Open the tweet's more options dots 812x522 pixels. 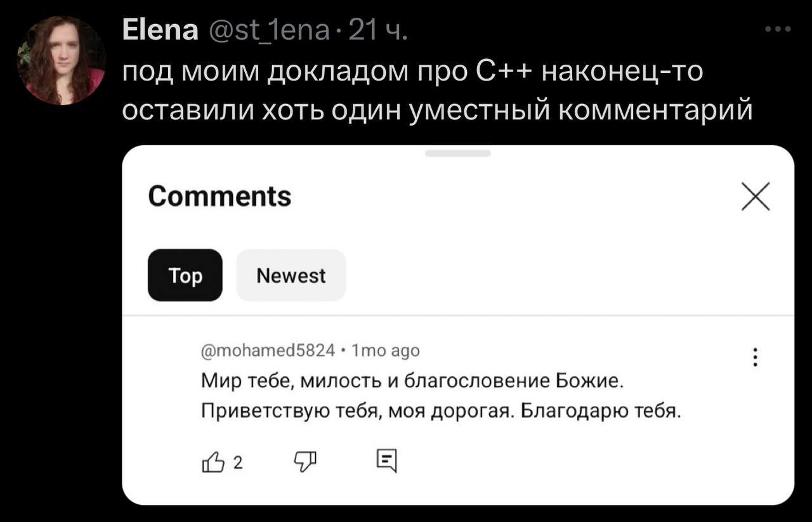click(778, 29)
